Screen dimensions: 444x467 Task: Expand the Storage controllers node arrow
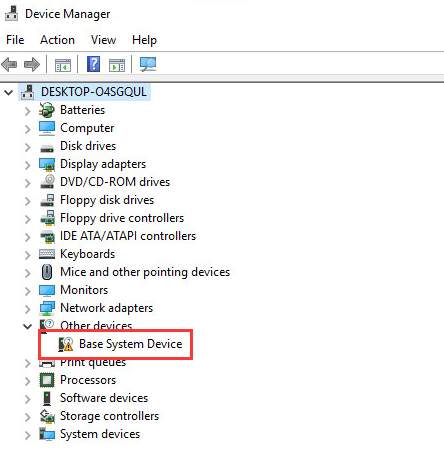click(x=28, y=417)
